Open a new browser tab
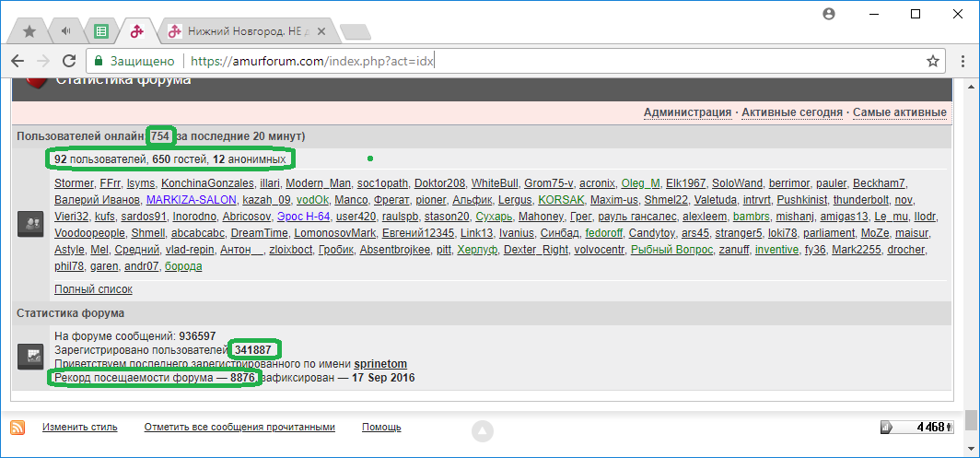This screenshot has height=458, width=980. [x=354, y=31]
